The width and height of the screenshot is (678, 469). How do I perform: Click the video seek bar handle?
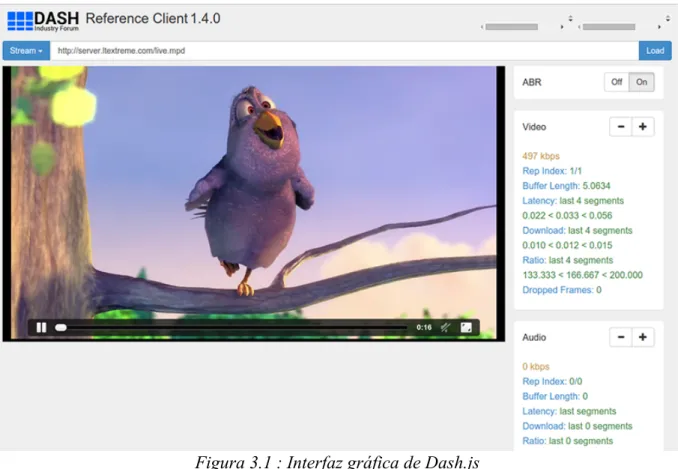(61, 328)
